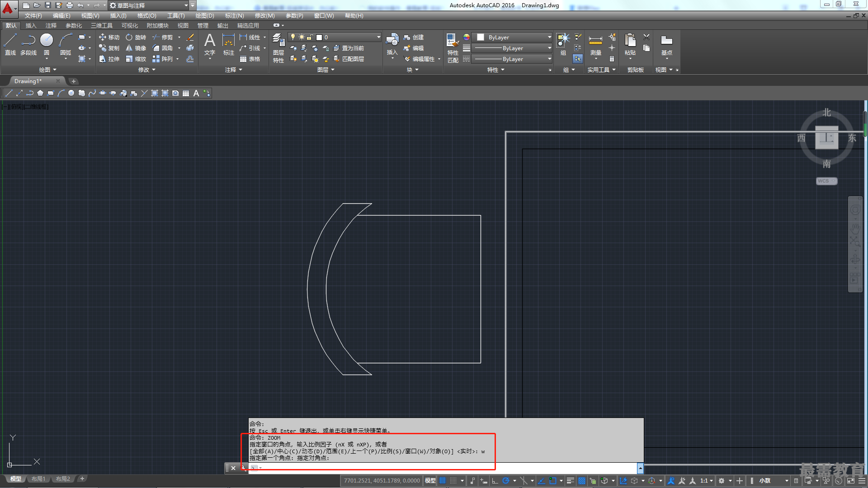868x488 pixels.
Task: Click the Rotate (旋转) tool
Action: pos(136,37)
